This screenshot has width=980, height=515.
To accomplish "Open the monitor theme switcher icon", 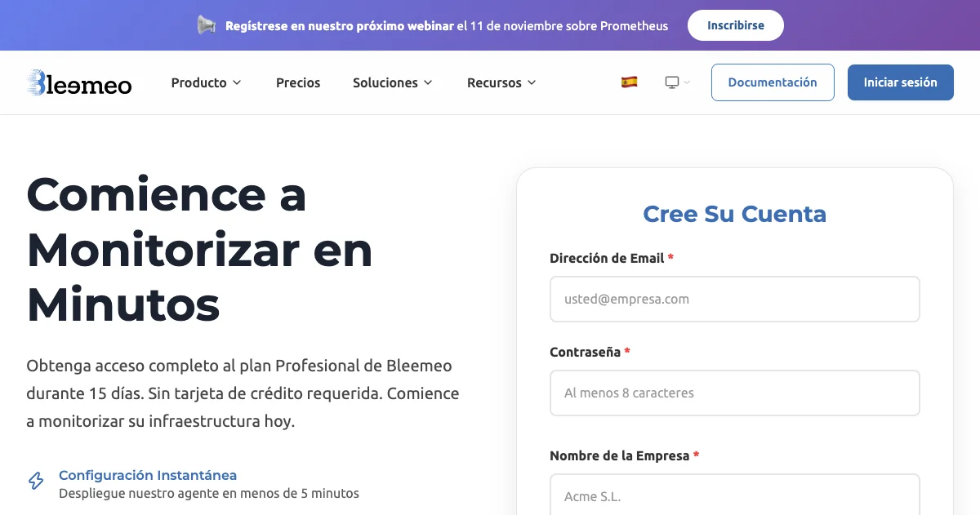I will [672, 82].
